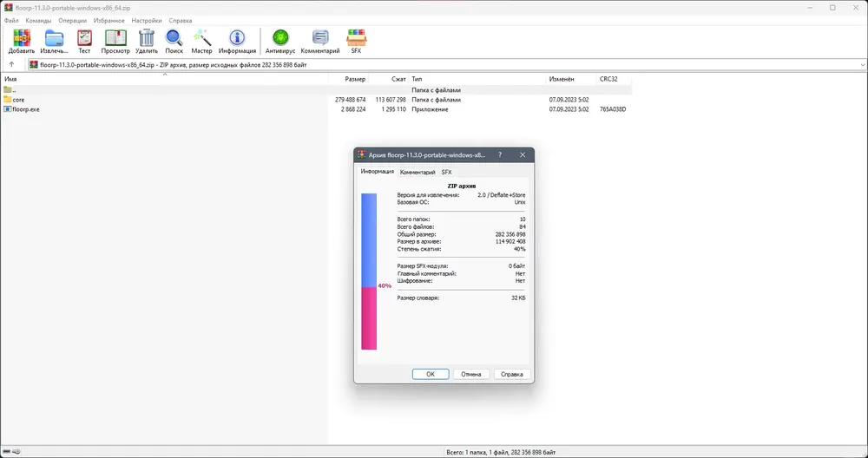Switch to the Комментарий dialog tab
This screenshot has height=458, width=868.
tap(418, 172)
